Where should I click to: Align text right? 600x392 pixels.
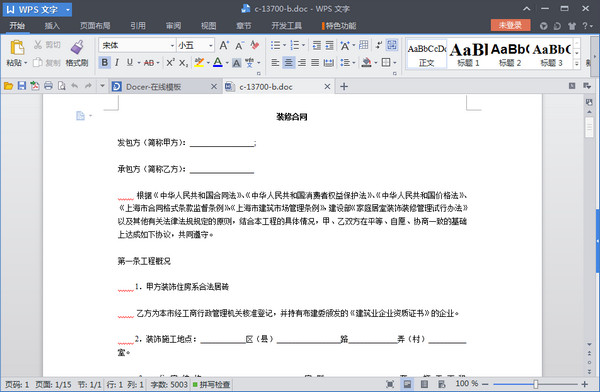point(302,62)
